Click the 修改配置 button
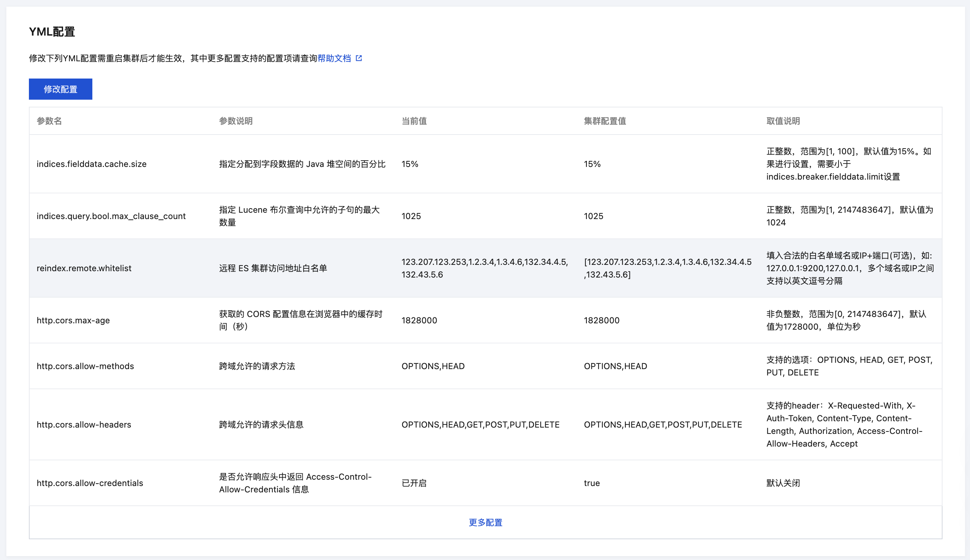 click(60, 89)
